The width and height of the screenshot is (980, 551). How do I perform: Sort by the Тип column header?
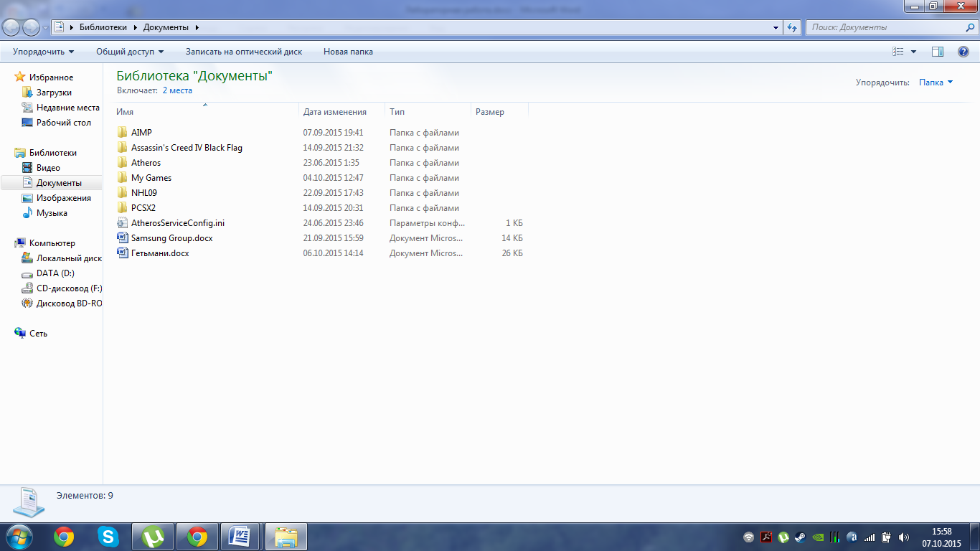[x=428, y=112]
